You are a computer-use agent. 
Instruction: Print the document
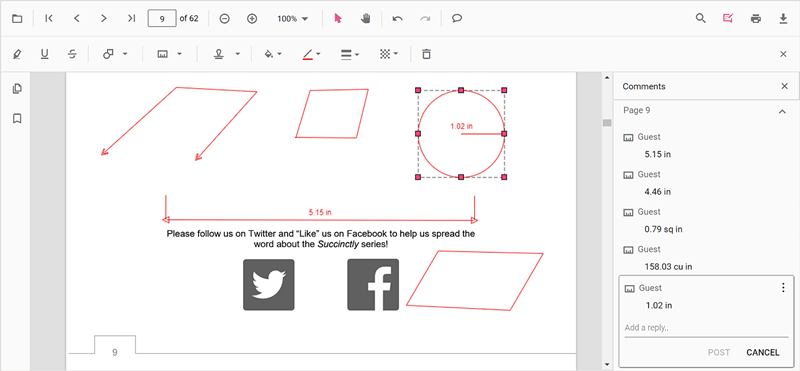[756, 19]
